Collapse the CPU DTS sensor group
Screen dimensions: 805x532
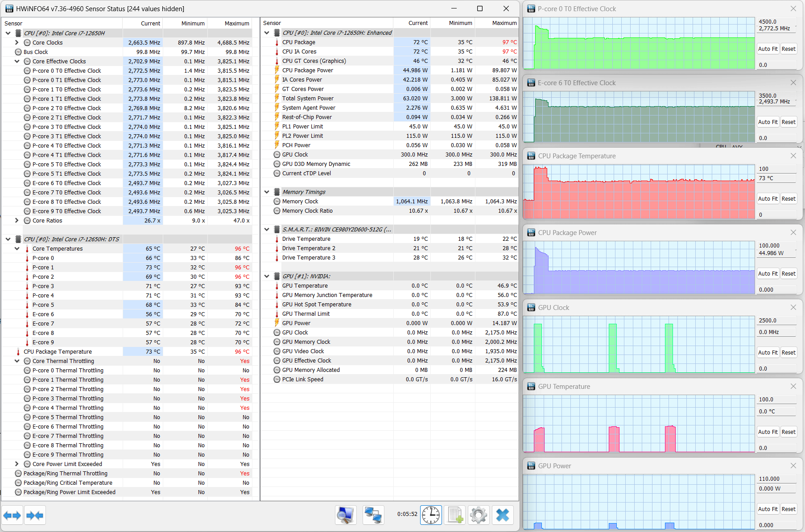tap(8, 239)
